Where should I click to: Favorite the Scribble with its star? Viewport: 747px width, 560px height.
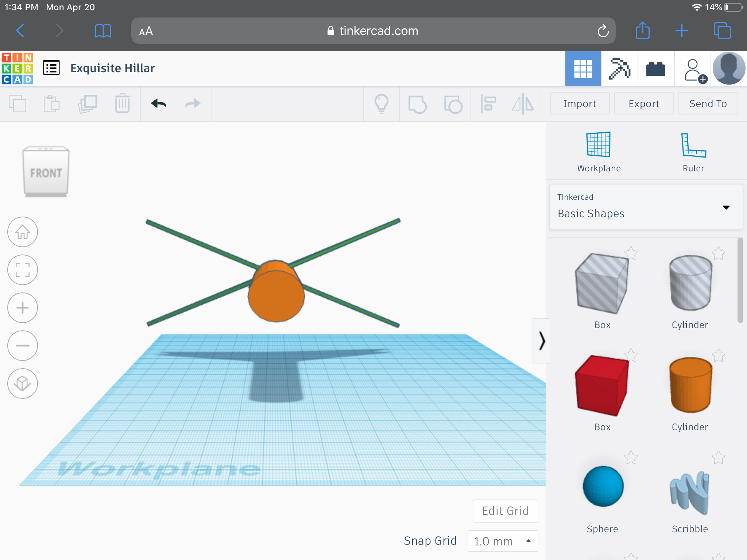point(719,457)
